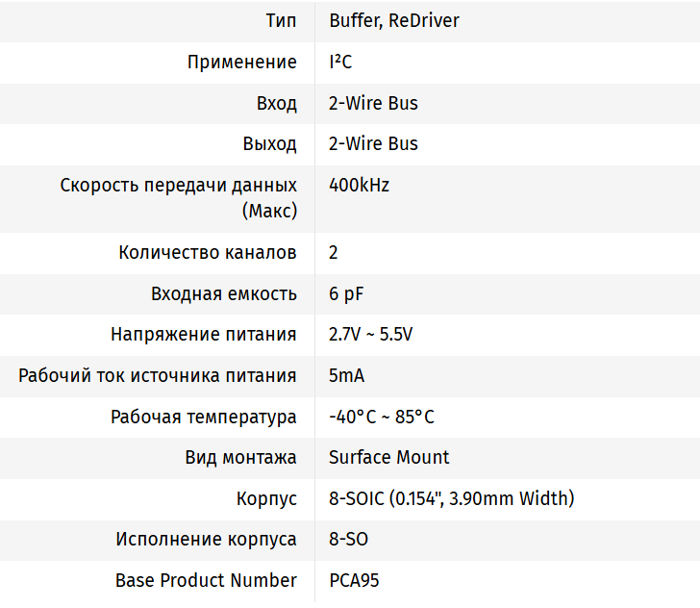Select the "8-SOIC (0.154", 3.90mm Width)" value

pyautogui.click(x=451, y=498)
